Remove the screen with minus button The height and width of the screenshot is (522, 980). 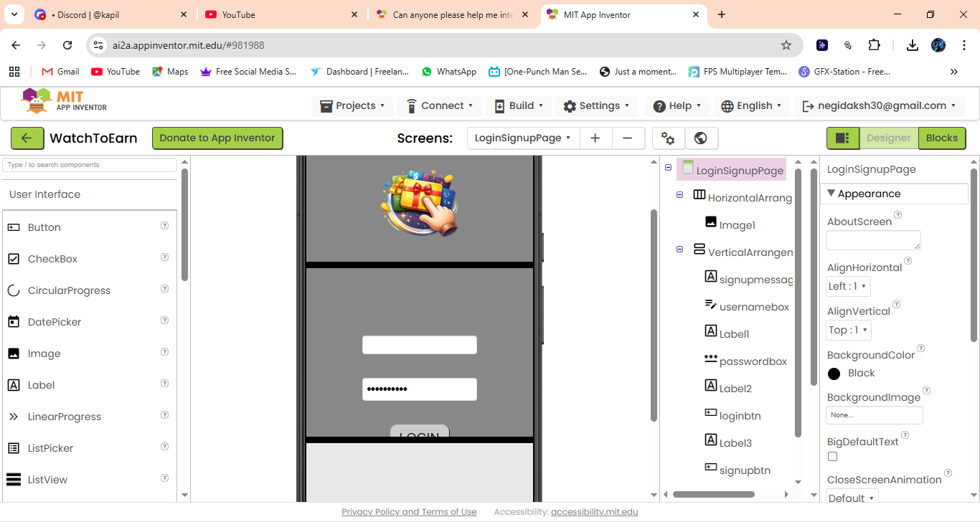[628, 138]
